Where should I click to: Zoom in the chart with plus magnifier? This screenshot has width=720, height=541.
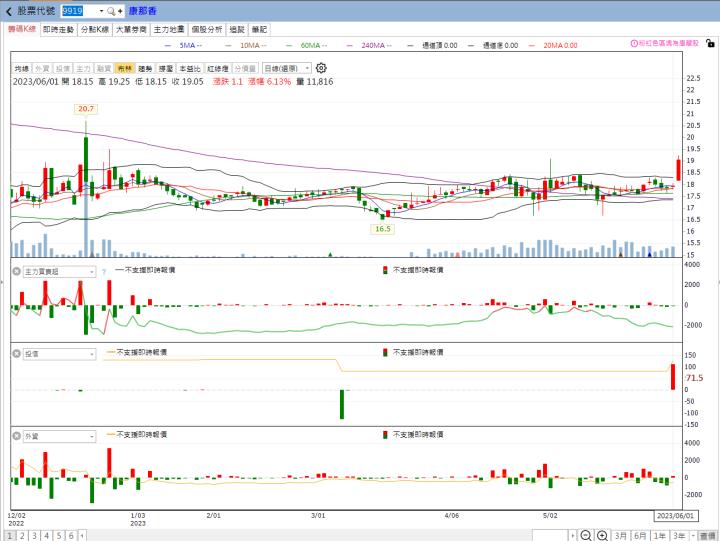coord(602,535)
